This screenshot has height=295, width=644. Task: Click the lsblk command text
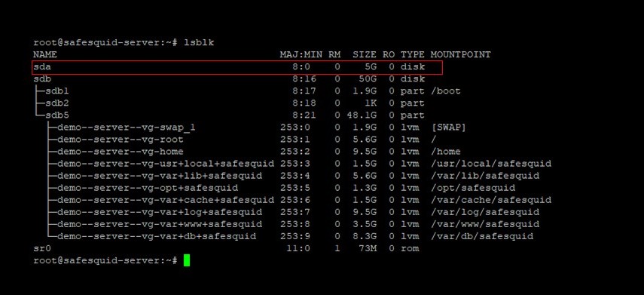pos(199,42)
